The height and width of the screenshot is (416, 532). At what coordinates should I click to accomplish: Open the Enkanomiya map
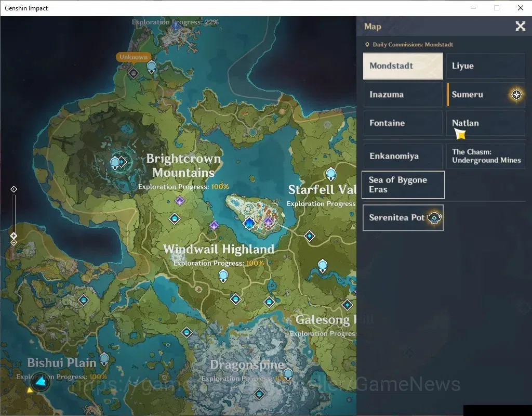[x=403, y=156]
